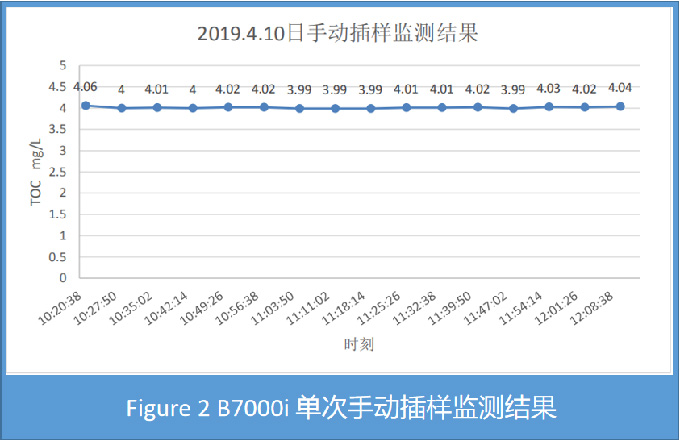Screen dimensions: 680x440
Task: Select the 1 tick on the TOC axis
Action: [63, 235]
